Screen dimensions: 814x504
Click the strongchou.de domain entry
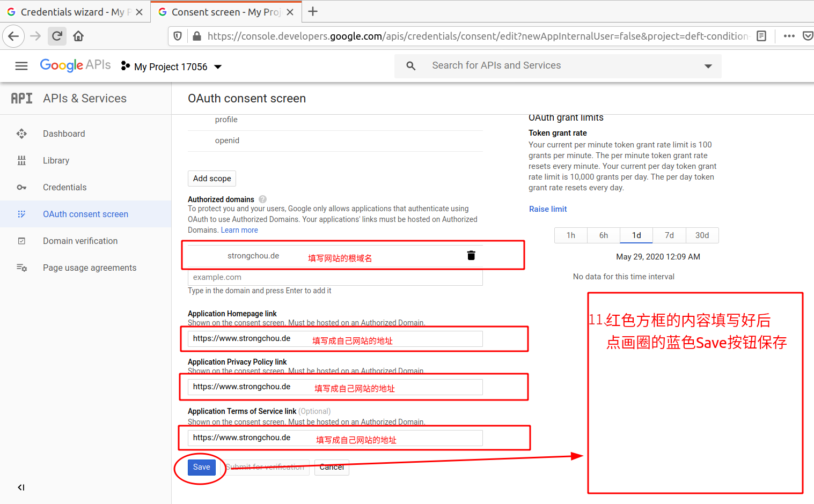click(253, 256)
